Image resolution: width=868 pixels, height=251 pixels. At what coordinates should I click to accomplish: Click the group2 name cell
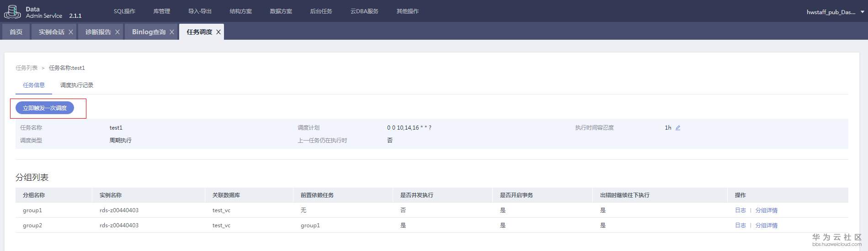(x=32, y=225)
